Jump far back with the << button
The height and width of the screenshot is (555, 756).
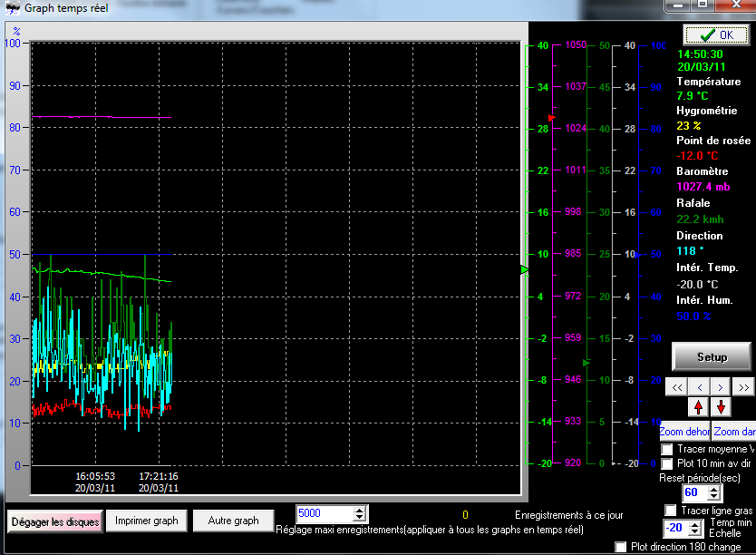click(676, 387)
